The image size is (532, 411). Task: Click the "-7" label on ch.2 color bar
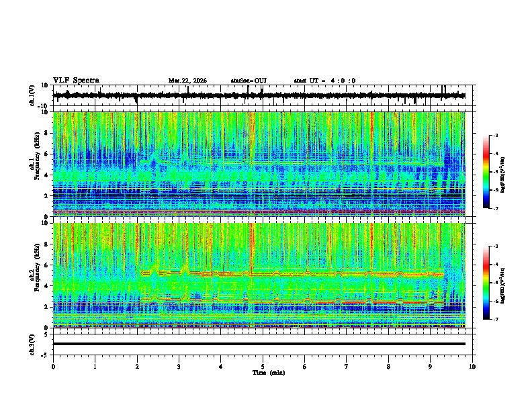(x=495, y=319)
